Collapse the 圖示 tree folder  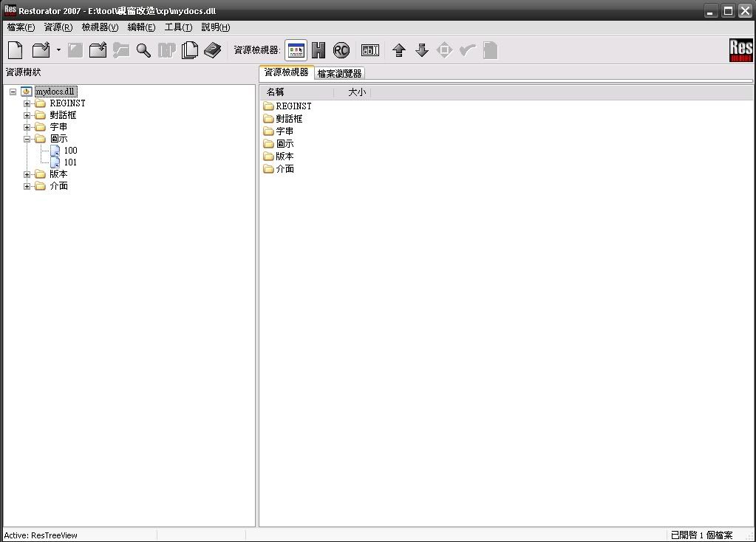tap(27, 139)
